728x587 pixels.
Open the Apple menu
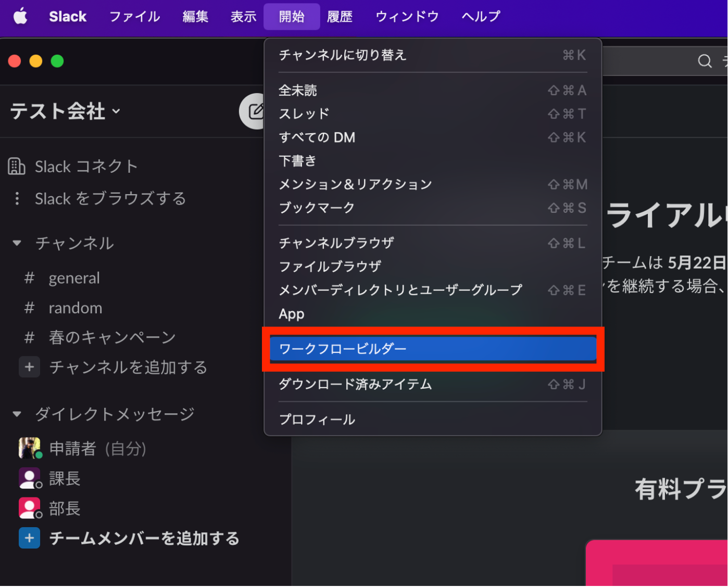(20, 16)
